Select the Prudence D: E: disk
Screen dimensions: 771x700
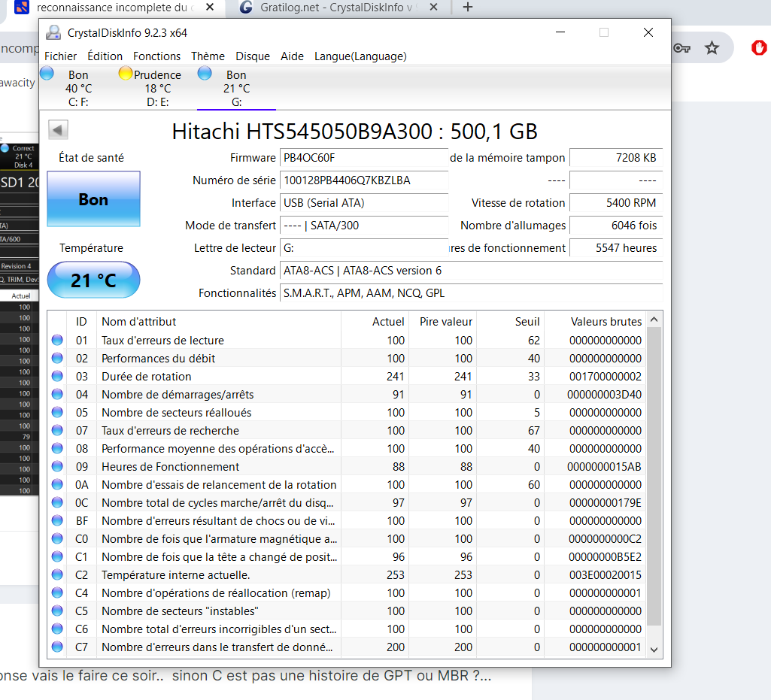(157, 89)
